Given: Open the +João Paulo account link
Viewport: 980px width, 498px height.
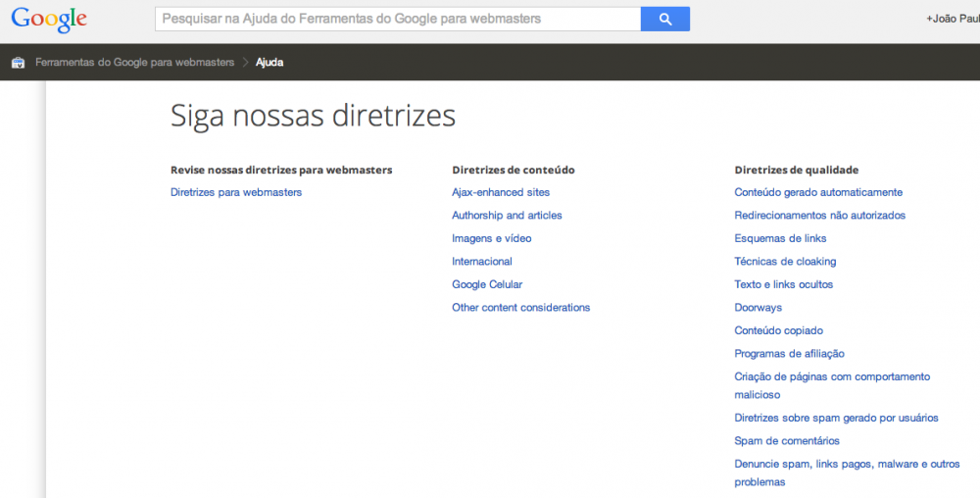Looking at the screenshot, I should tap(952, 19).
